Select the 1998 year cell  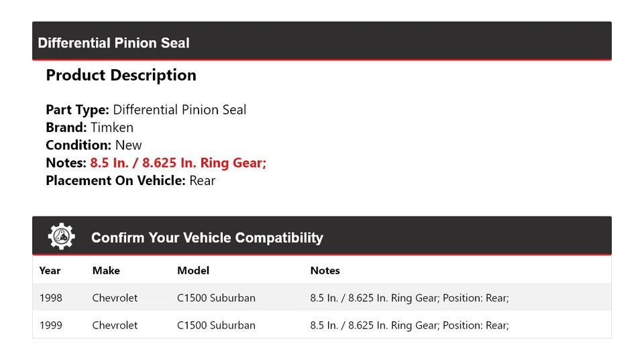click(x=51, y=298)
